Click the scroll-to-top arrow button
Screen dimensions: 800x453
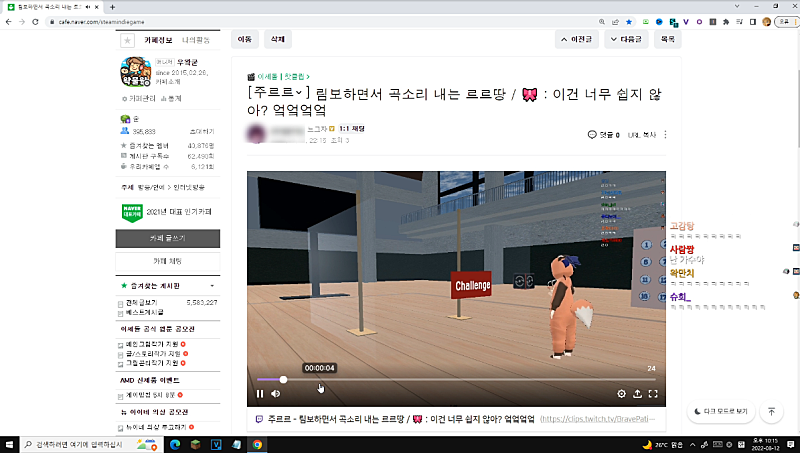click(771, 411)
